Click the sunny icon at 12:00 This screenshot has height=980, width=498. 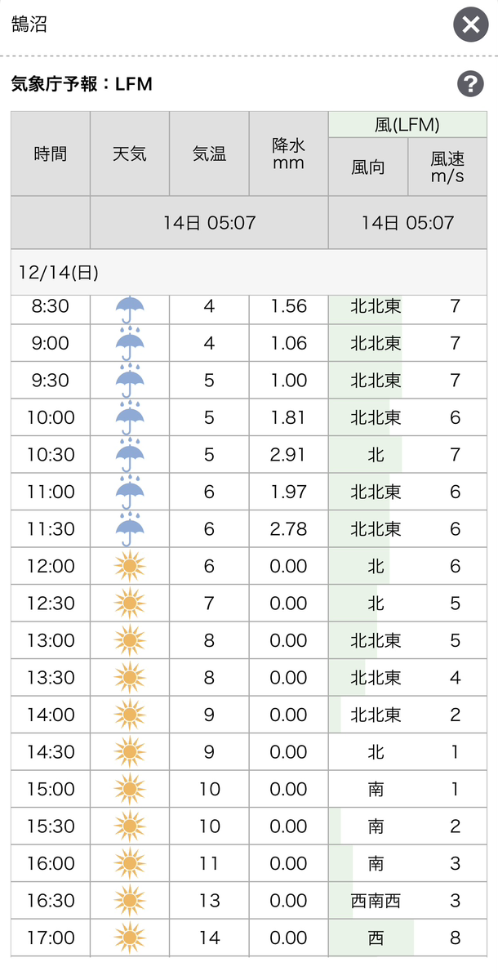[130, 566]
